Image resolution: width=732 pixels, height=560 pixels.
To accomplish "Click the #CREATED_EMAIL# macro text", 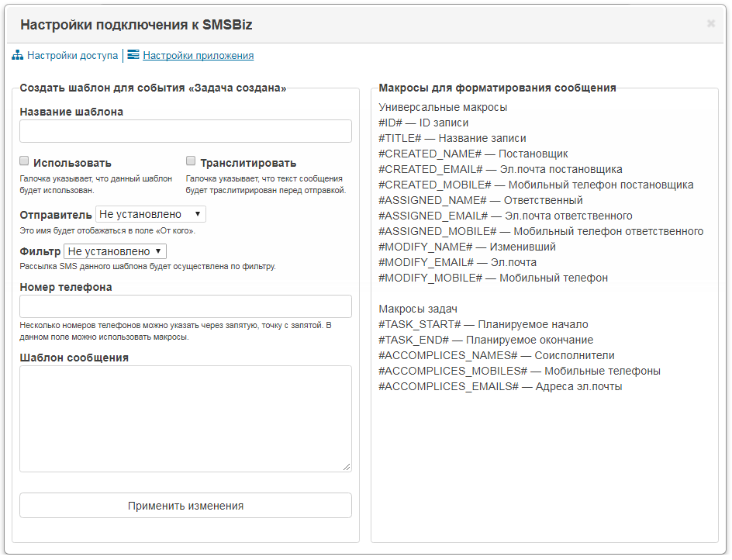I will click(500, 169).
